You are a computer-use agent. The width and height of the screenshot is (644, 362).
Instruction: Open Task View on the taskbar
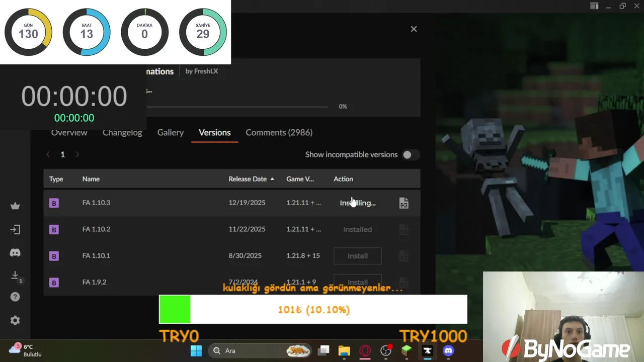(324, 350)
